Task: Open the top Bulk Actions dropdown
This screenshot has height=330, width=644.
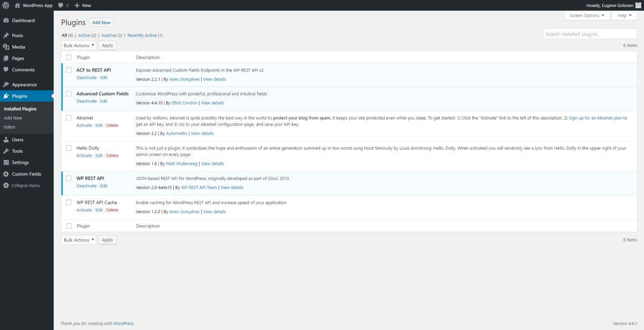Action: click(x=78, y=46)
